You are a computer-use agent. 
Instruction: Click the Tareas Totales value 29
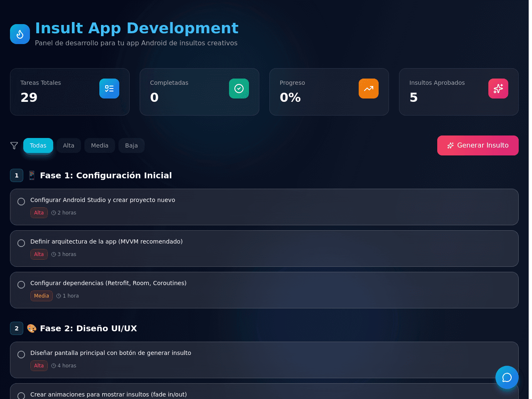coord(29,97)
